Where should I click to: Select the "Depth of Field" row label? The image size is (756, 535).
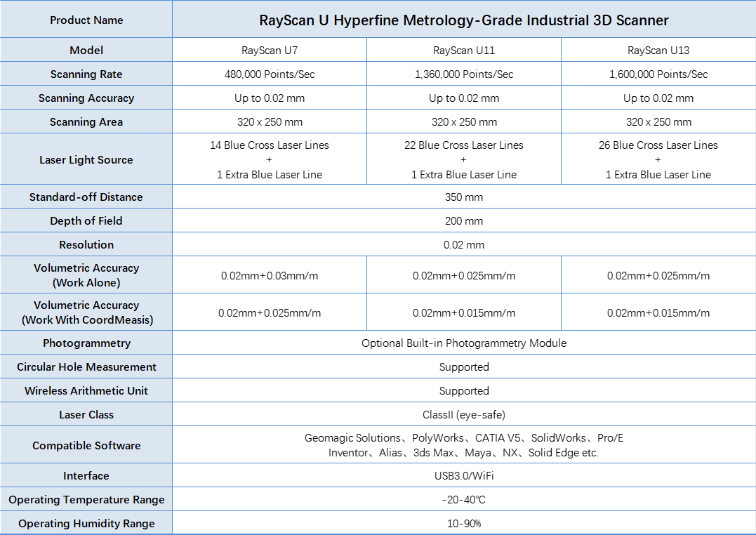(x=86, y=221)
